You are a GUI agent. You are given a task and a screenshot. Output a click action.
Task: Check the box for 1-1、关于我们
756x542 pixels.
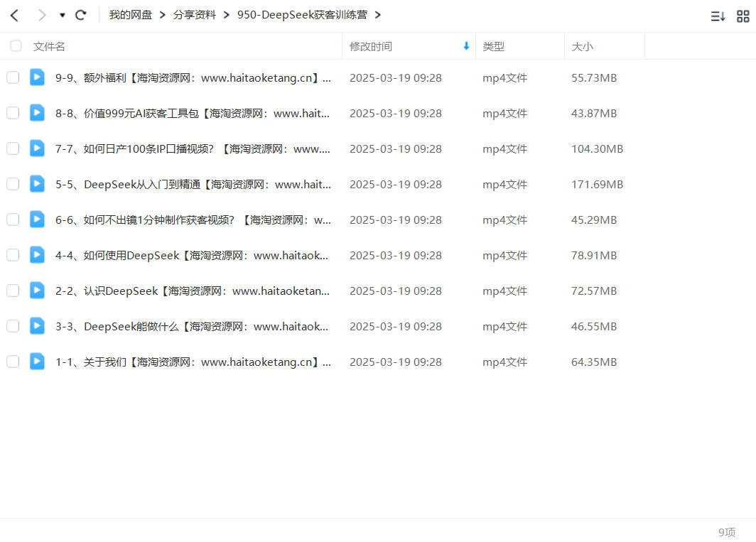click(x=13, y=362)
